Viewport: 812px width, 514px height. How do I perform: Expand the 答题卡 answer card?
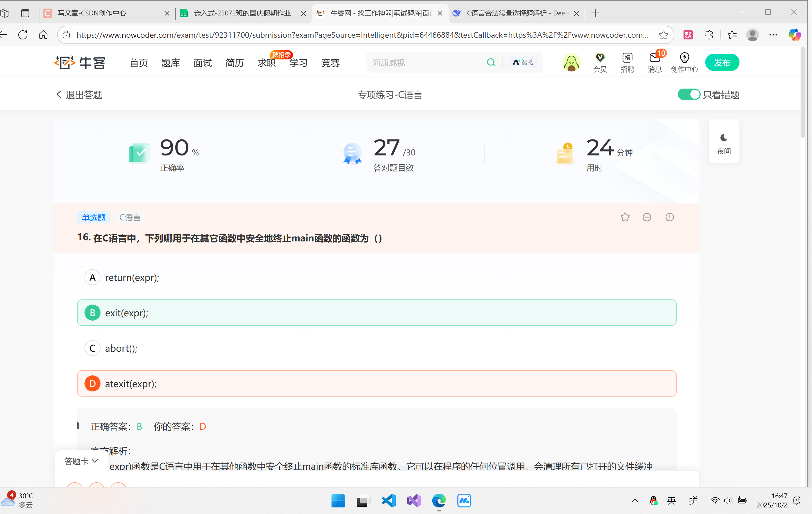point(81,461)
